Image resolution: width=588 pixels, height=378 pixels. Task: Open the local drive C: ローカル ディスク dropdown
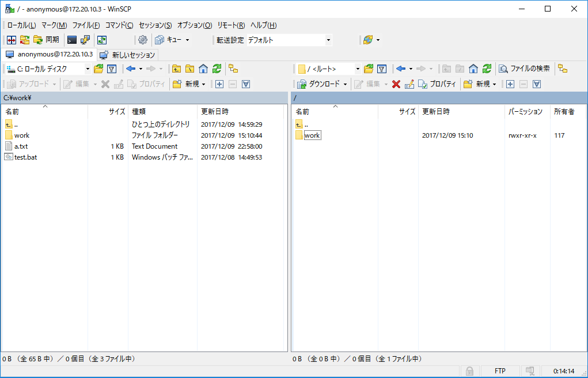tap(48, 69)
